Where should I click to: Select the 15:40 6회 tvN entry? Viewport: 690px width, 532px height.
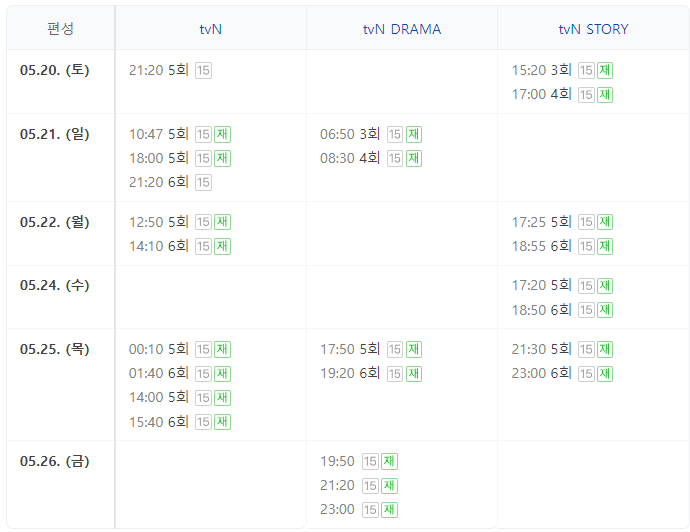[159, 422]
